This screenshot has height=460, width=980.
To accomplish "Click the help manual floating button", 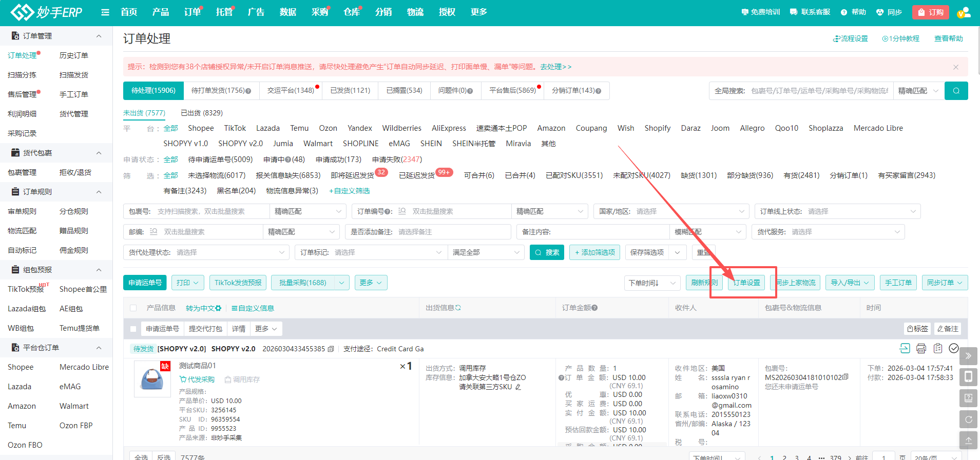I will [968, 398].
